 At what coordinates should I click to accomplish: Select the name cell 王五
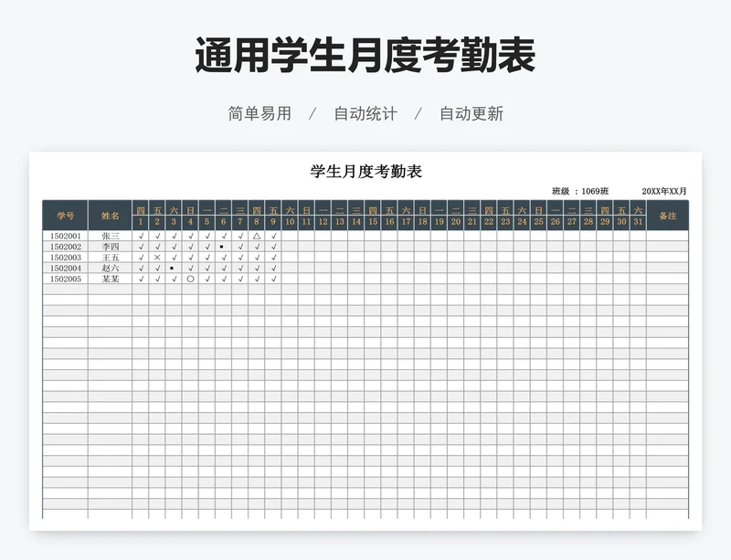coord(110,258)
